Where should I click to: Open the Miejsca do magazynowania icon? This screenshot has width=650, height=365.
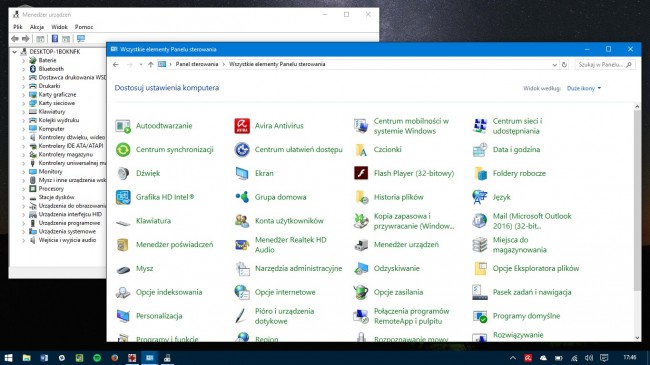[x=480, y=245]
